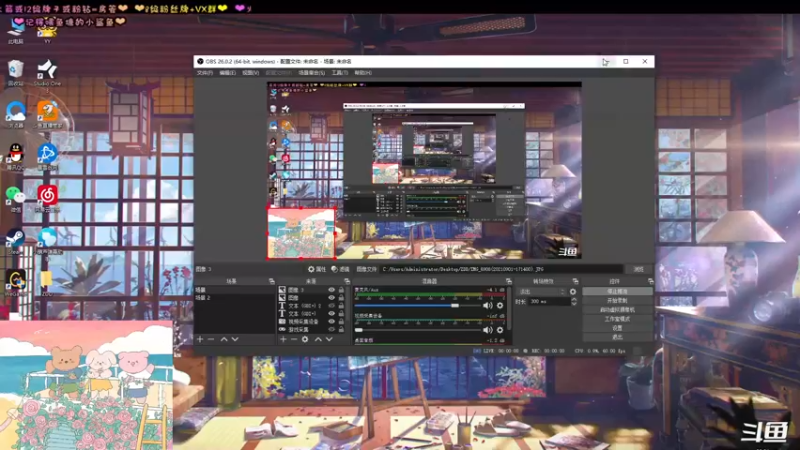Pop out the Scenes dock panel icon
800x450 pixels.
(271, 281)
